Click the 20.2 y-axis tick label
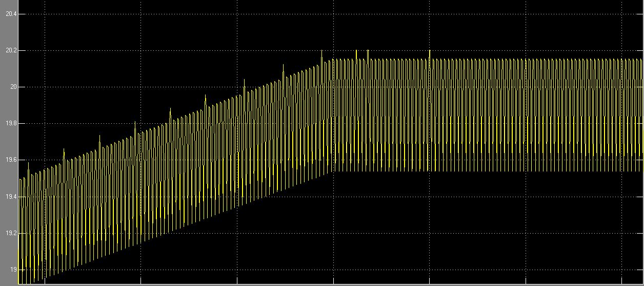This screenshot has width=644, height=286. [11, 50]
